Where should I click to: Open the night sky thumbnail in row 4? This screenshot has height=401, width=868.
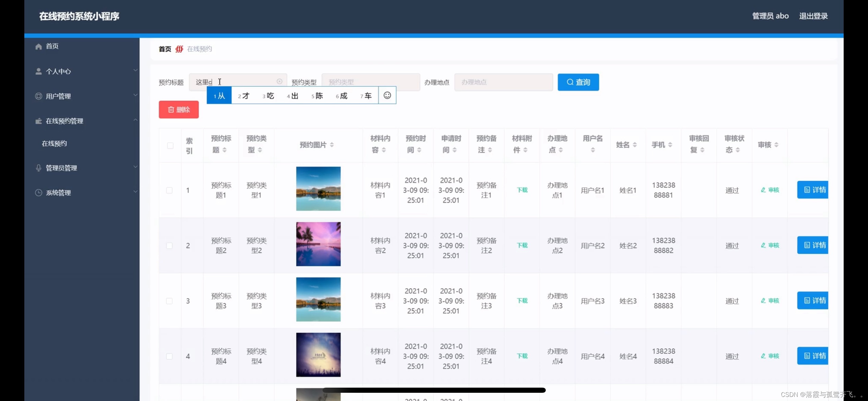click(318, 355)
